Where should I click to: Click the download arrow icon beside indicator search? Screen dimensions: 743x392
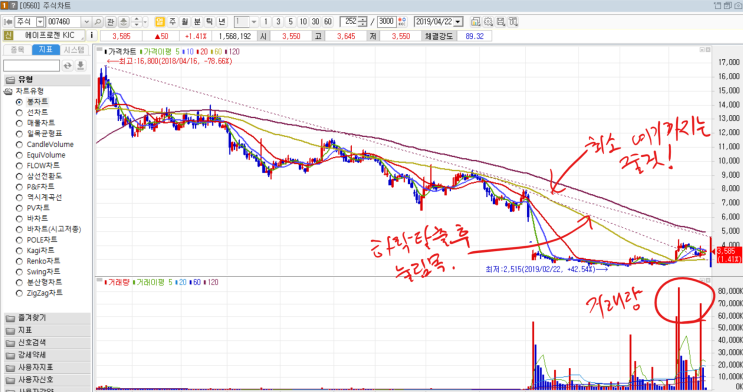tap(81, 65)
